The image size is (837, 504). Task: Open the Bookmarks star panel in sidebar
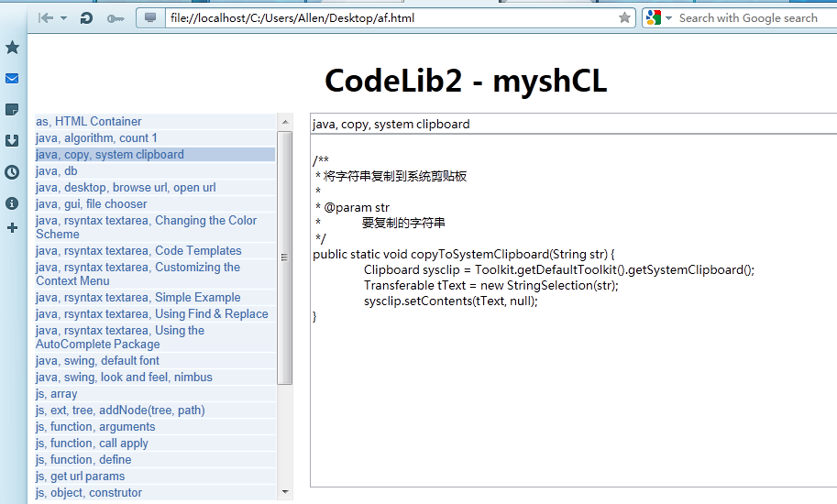(x=12, y=48)
